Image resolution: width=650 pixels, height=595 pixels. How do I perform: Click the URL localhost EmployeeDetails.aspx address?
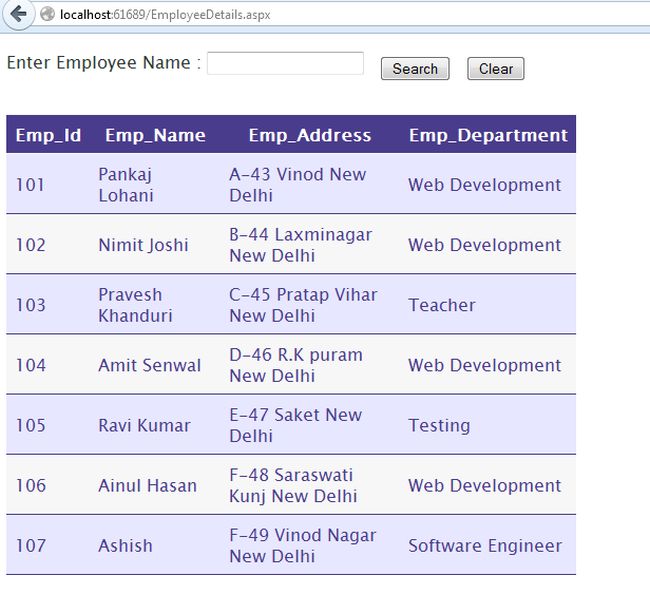[x=165, y=15]
